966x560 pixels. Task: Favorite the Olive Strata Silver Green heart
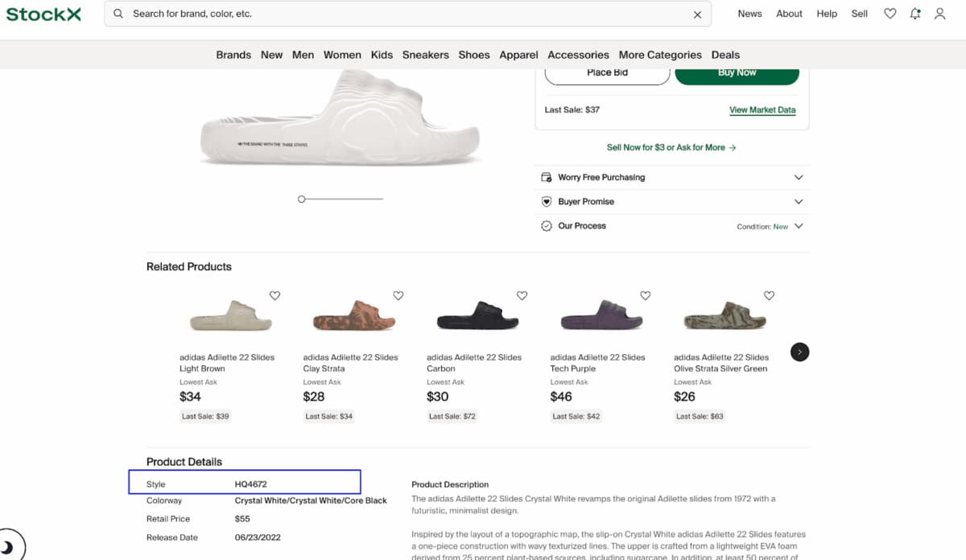(x=769, y=295)
